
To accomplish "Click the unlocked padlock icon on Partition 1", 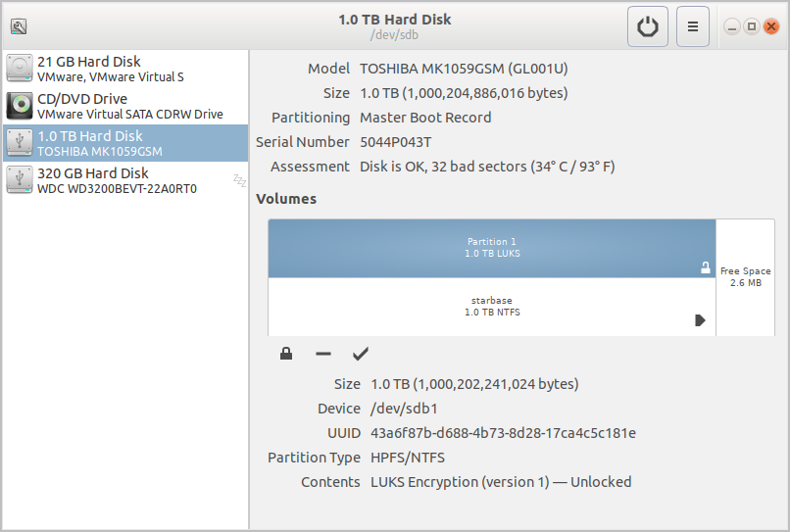I will pyautogui.click(x=705, y=267).
